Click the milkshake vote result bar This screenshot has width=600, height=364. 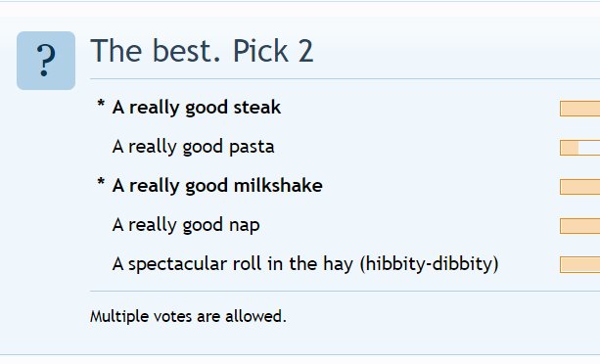click(x=579, y=187)
